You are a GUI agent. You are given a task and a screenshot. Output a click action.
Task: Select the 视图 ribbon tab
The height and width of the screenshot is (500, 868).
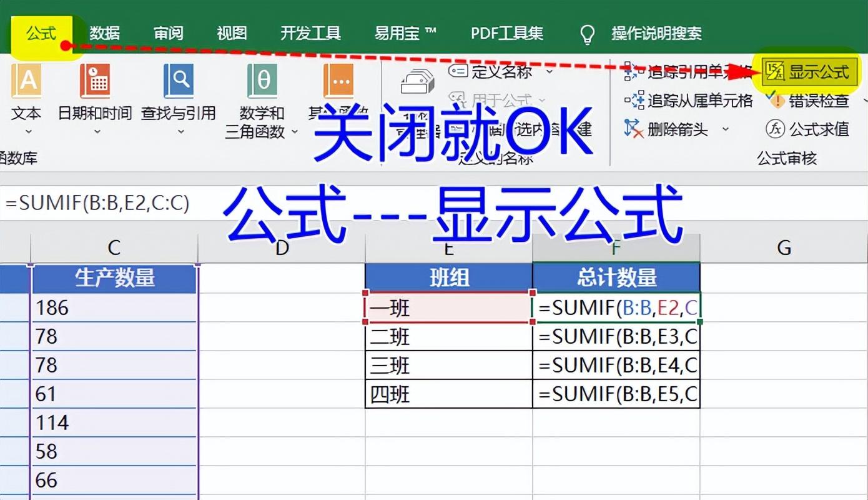point(232,33)
